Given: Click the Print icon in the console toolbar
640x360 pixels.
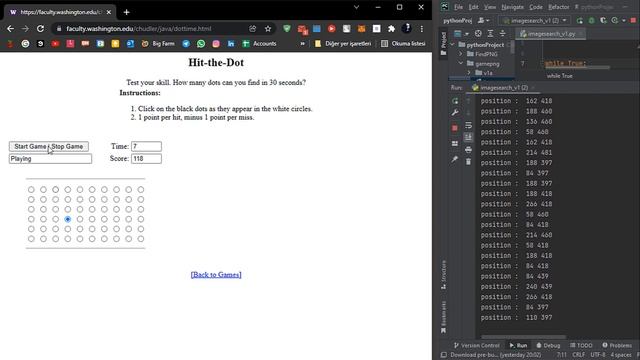Looking at the screenshot, I should tap(469, 150).
